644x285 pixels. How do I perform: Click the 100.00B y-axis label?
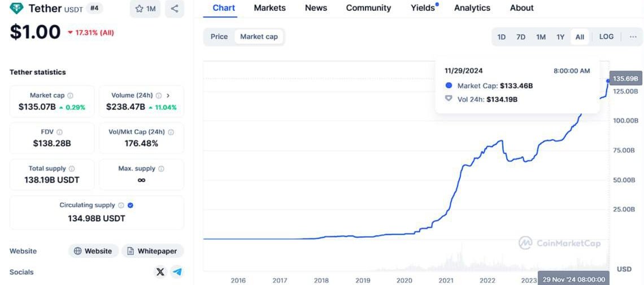click(x=625, y=121)
